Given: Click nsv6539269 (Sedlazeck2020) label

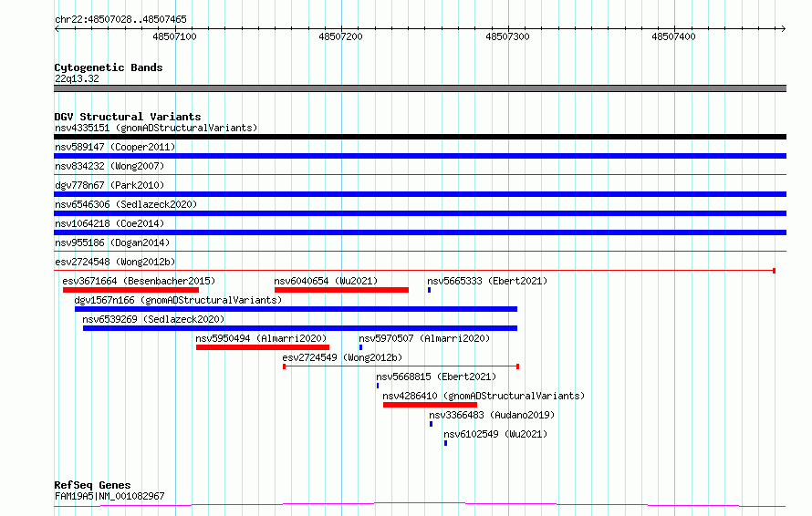Looking at the screenshot, I should (x=153, y=319).
